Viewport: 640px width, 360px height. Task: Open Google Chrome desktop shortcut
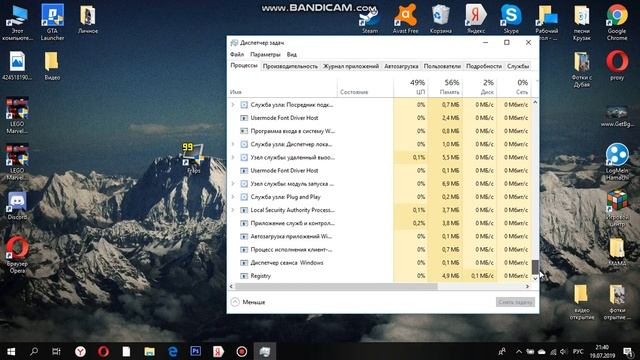617,22
